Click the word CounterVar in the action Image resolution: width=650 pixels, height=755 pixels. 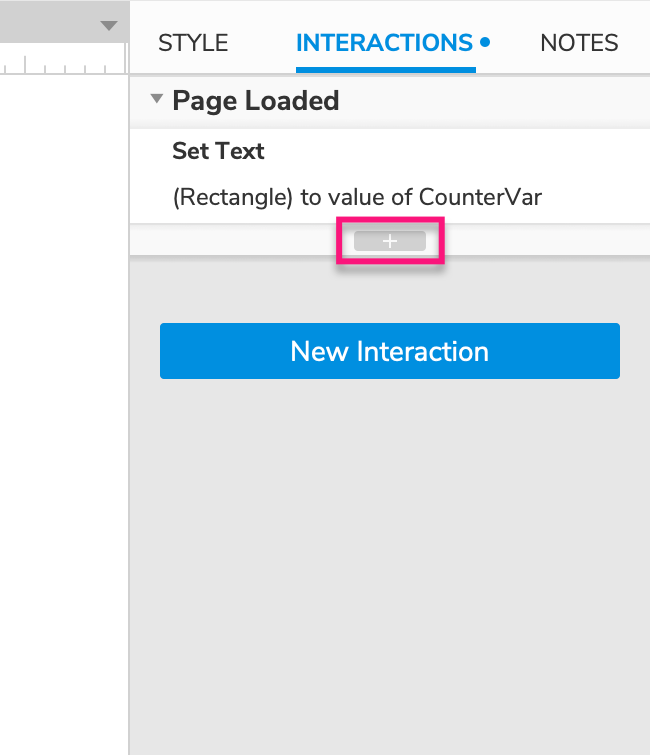pyautogui.click(x=482, y=197)
